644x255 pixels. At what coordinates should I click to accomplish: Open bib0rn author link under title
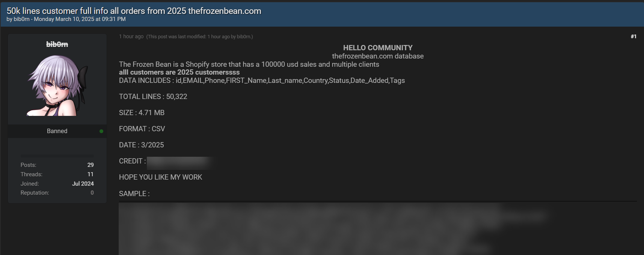coord(21,19)
